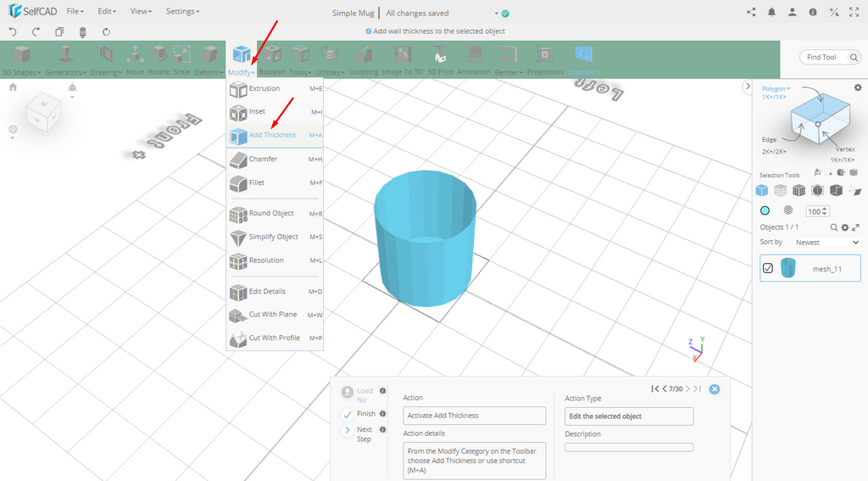Search objects with magnifier icon

pyautogui.click(x=834, y=227)
